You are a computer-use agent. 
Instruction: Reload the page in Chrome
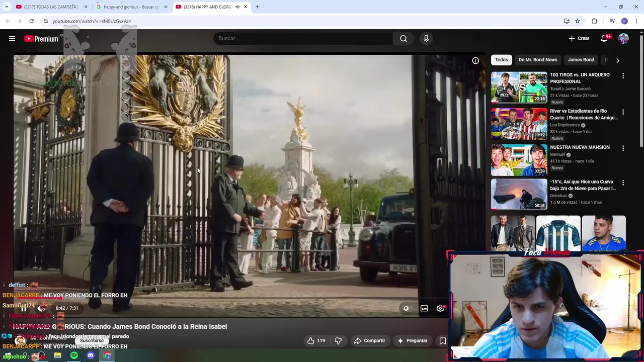click(31, 21)
